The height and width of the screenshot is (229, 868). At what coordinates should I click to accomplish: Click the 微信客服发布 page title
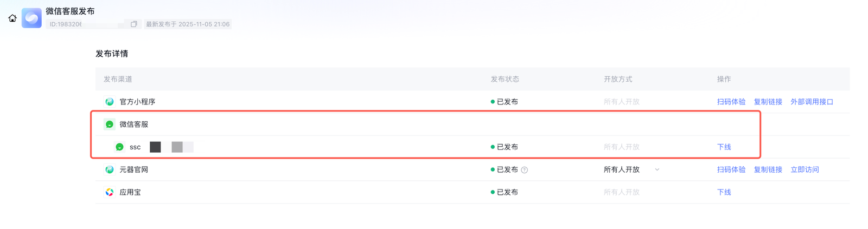pos(70,11)
